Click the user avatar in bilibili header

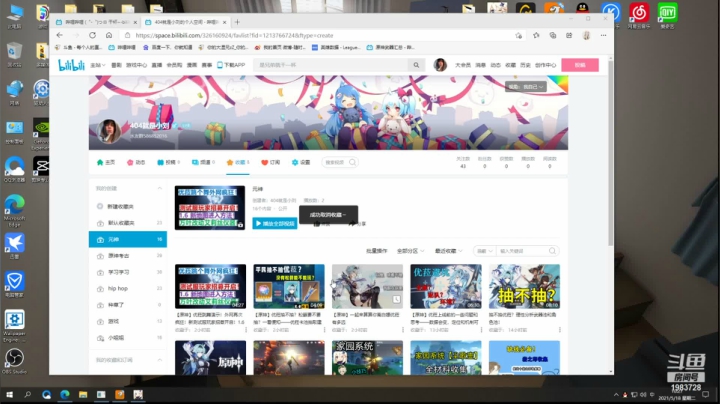pyautogui.click(x=440, y=65)
